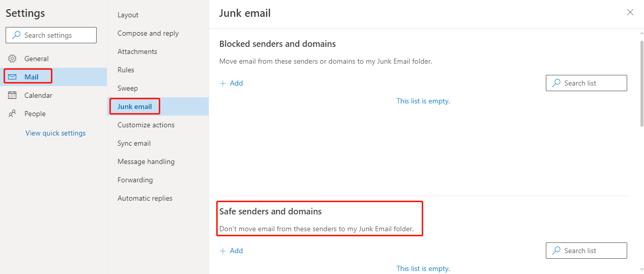Click plus icon under Blocked senders
This screenshot has width=644, height=274.
click(223, 83)
